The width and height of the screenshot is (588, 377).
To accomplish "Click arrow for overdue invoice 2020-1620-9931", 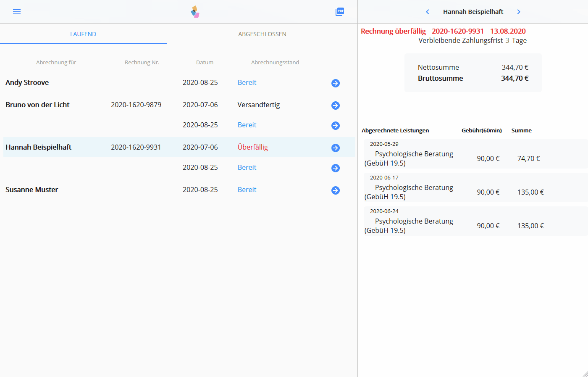I will click(335, 148).
